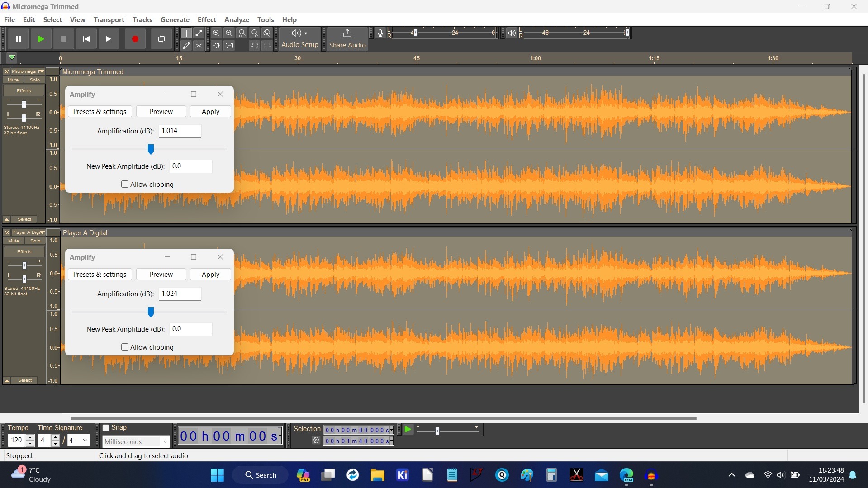
Task: Pause playback with the Pause button
Action: click(19, 39)
